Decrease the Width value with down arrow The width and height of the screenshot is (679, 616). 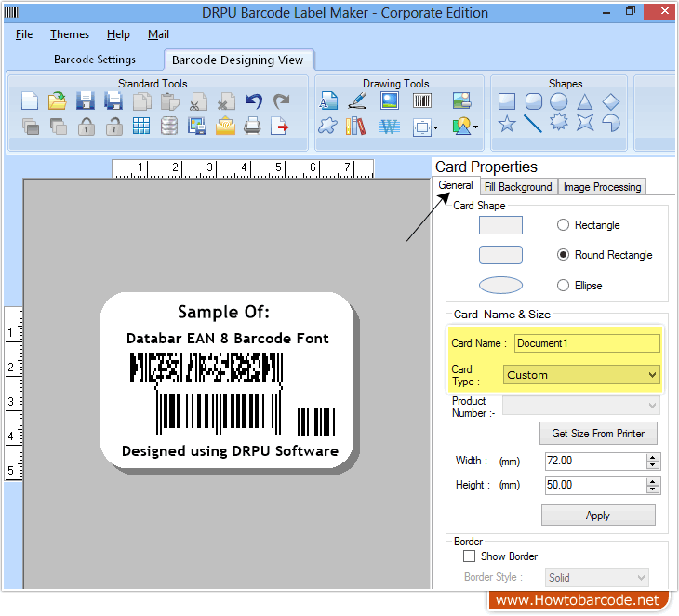653,465
